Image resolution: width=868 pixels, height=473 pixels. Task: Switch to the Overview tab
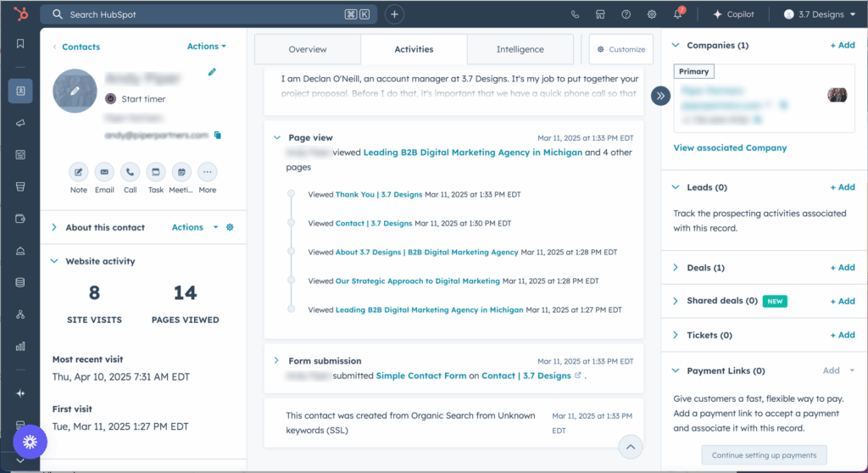(307, 49)
